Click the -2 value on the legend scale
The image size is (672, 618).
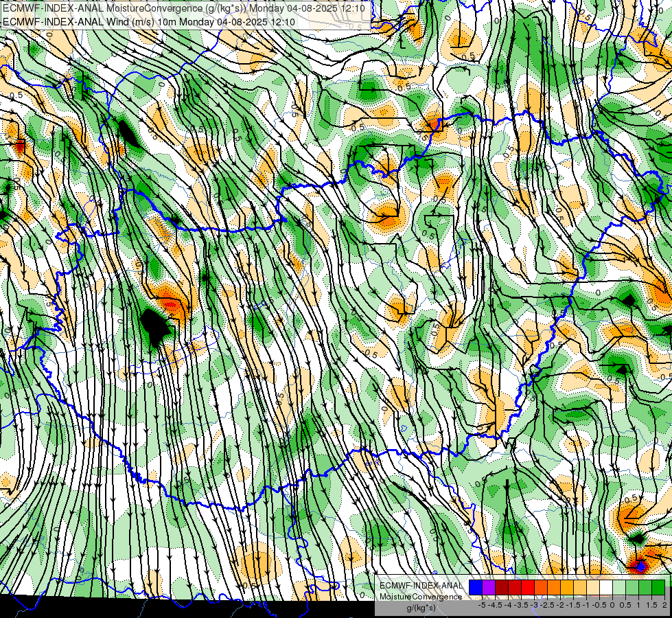[x=561, y=605]
